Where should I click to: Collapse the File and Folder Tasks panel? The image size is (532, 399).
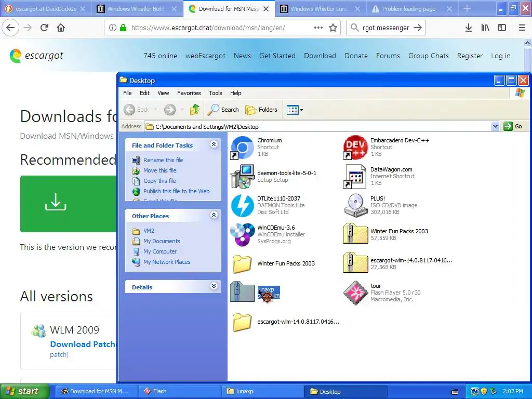tap(214, 144)
